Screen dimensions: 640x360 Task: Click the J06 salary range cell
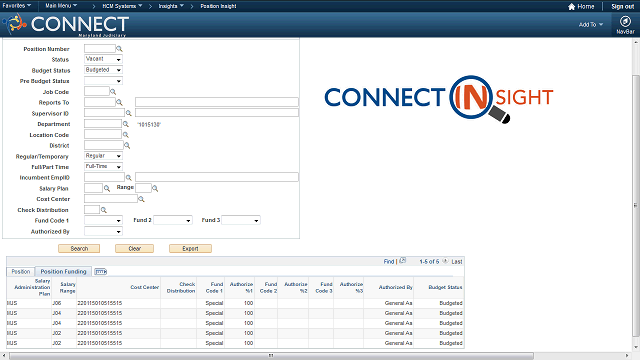coord(57,303)
